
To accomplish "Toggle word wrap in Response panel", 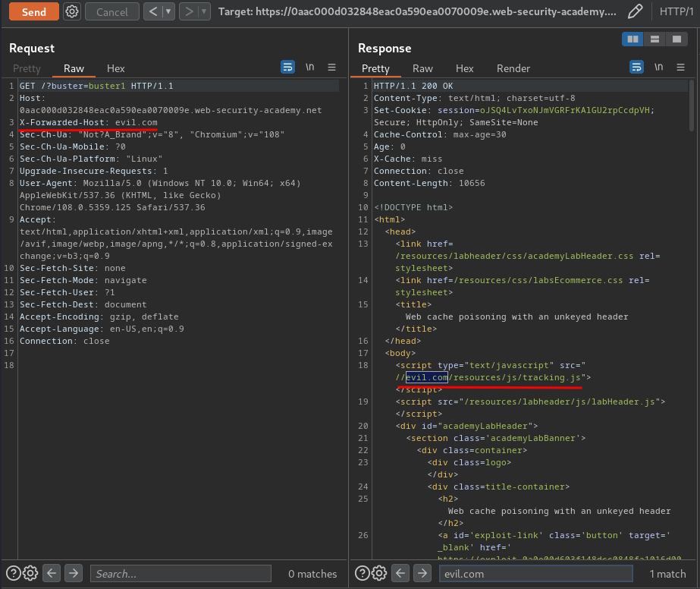I will coord(636,67).
